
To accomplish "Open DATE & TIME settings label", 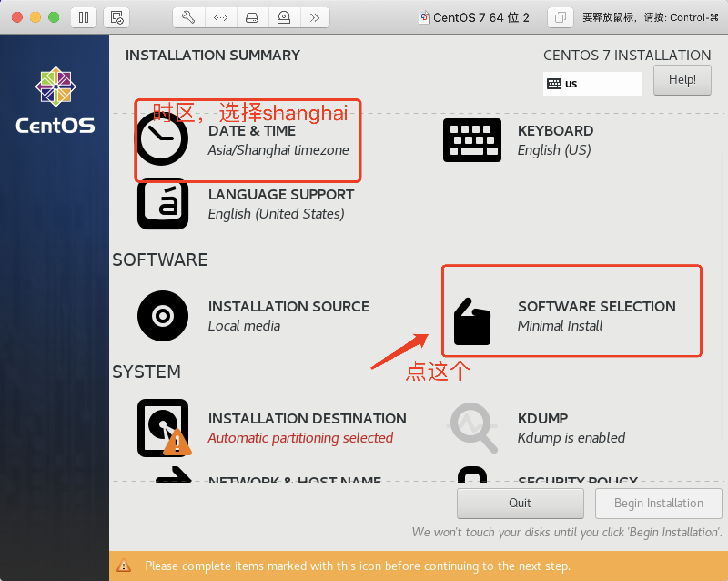I will click(x=252, y=131).
